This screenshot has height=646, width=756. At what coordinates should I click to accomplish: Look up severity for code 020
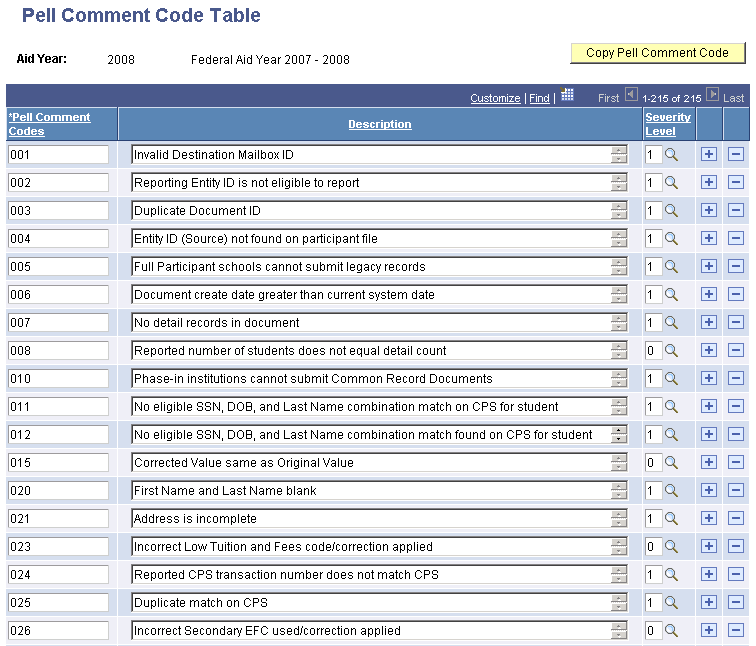(671, 490)
